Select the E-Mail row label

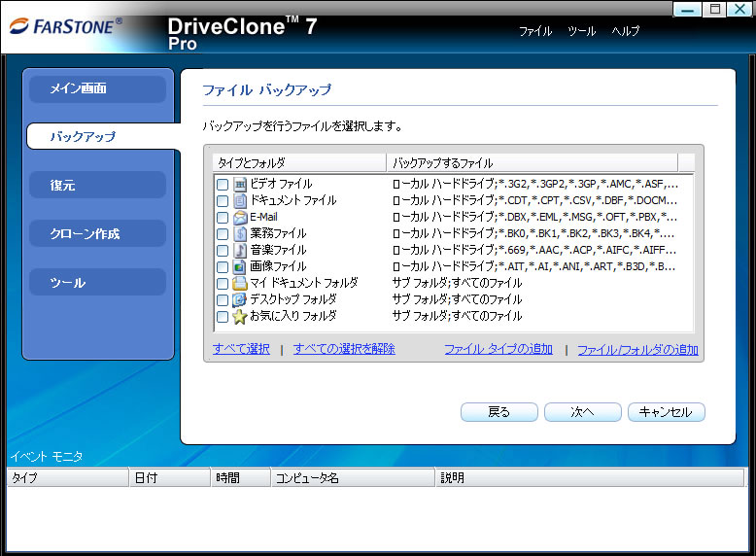coord(263,217)
